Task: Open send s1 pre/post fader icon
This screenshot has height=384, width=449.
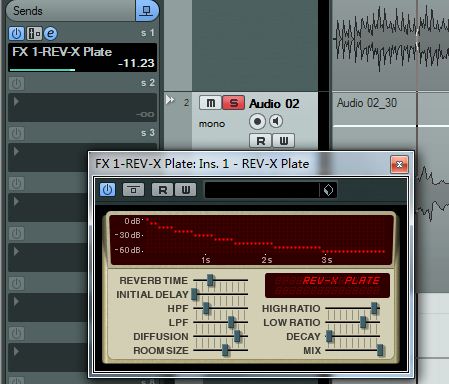Action: click(34, 33)
